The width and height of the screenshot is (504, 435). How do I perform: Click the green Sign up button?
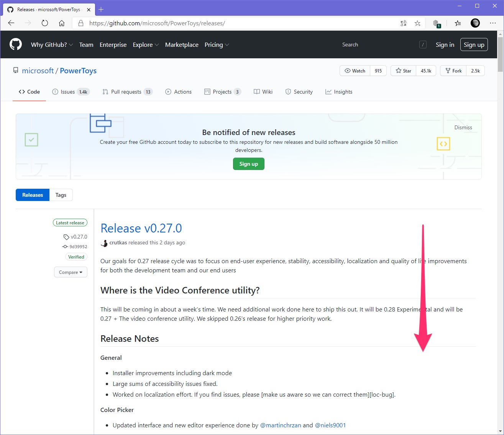tap(249, 164)
